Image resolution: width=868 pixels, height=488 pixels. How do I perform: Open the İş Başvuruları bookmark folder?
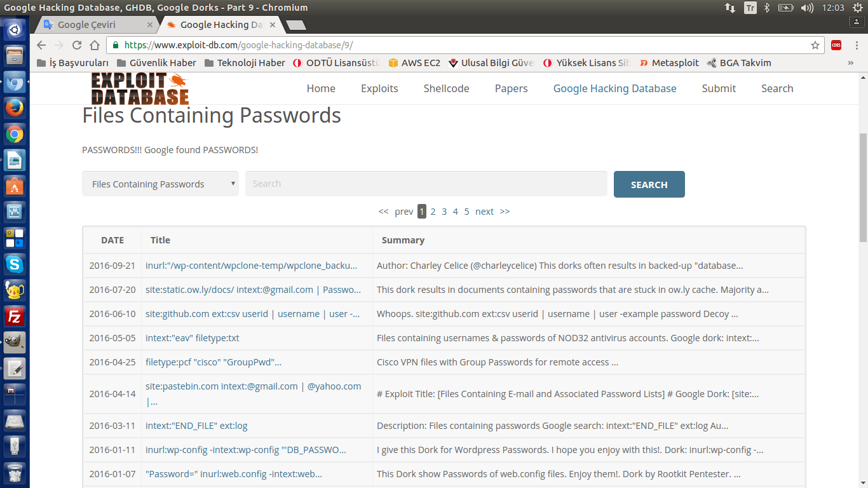pyautogui.click(x=73, y=63)
